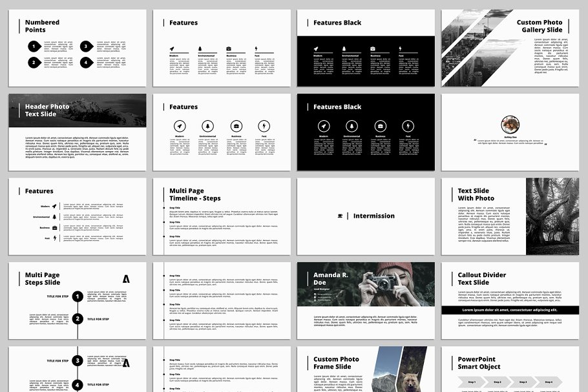Select the circled rocket icon on second-row Features slide
The height and width of the screenshot is (392, 588).
pos(180,126)
